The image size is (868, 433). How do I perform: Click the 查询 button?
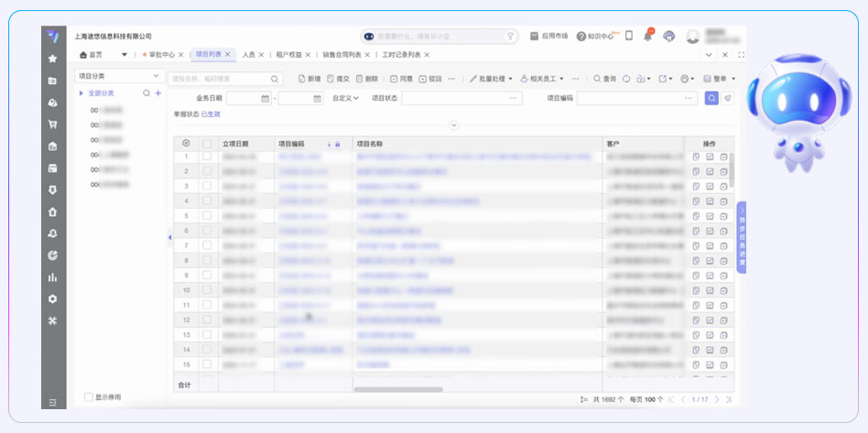tap(604, 79)
